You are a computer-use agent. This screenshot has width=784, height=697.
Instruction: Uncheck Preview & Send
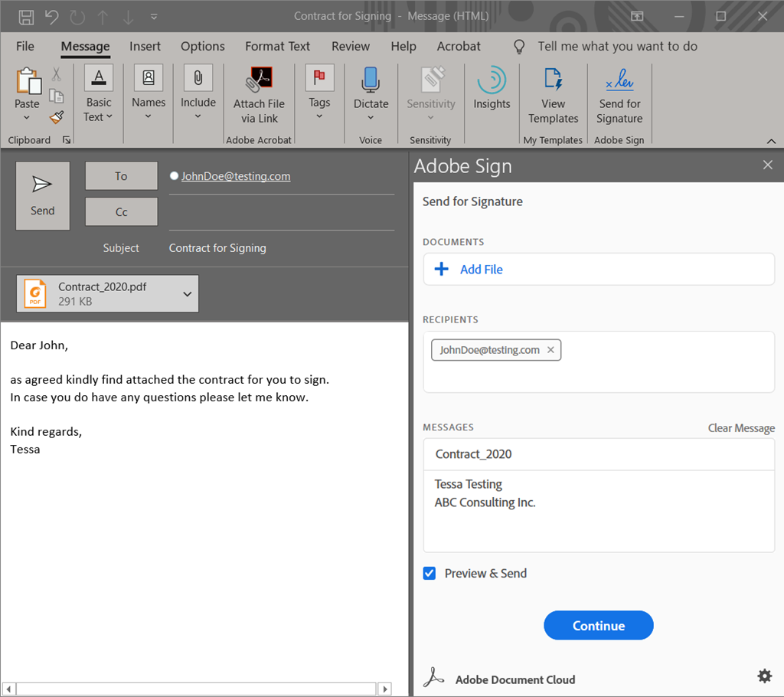pos(429,573)
